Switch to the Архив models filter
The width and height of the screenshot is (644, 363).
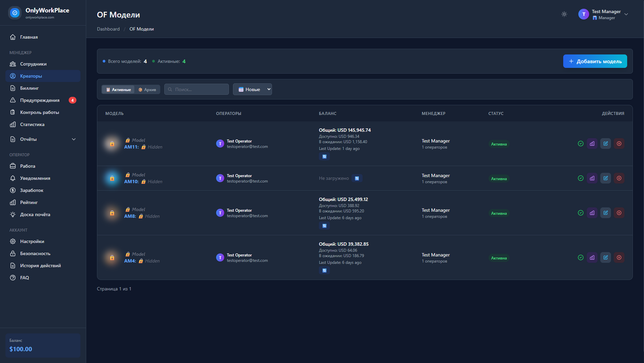147,90
